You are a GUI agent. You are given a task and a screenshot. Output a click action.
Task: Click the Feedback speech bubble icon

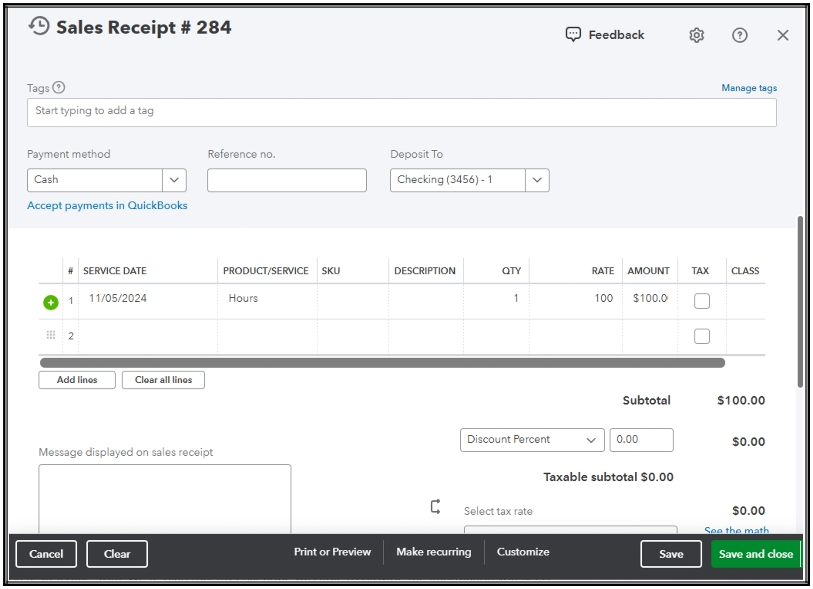click(x=572, y=34)
